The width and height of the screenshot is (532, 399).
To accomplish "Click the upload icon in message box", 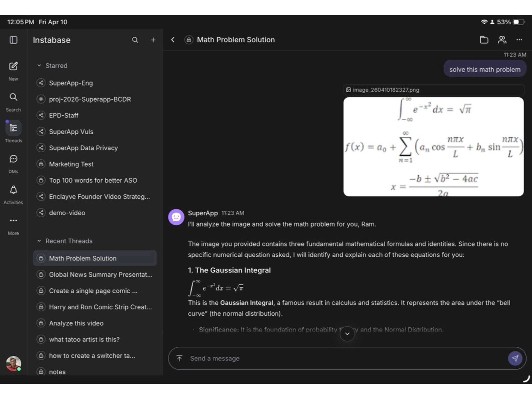I will (179, 358).
